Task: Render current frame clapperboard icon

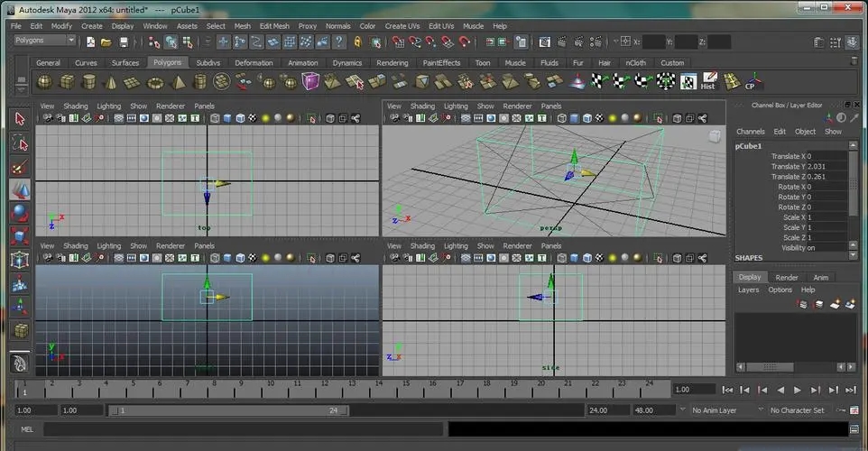Action: pos(562,42)
